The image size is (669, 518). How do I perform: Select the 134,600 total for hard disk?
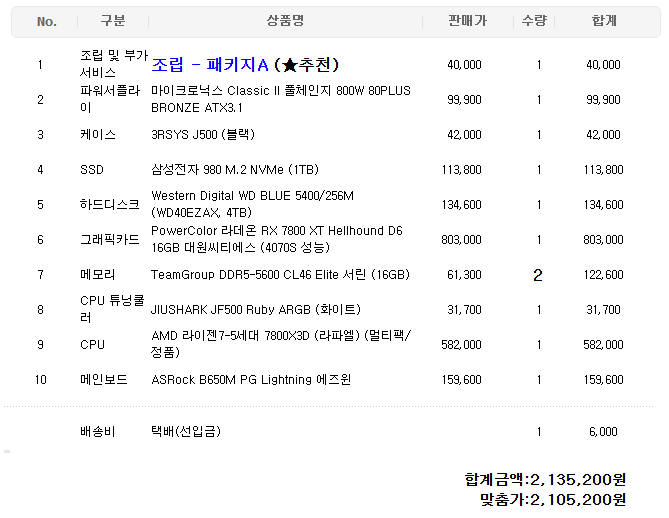click(x=603, y=204)
